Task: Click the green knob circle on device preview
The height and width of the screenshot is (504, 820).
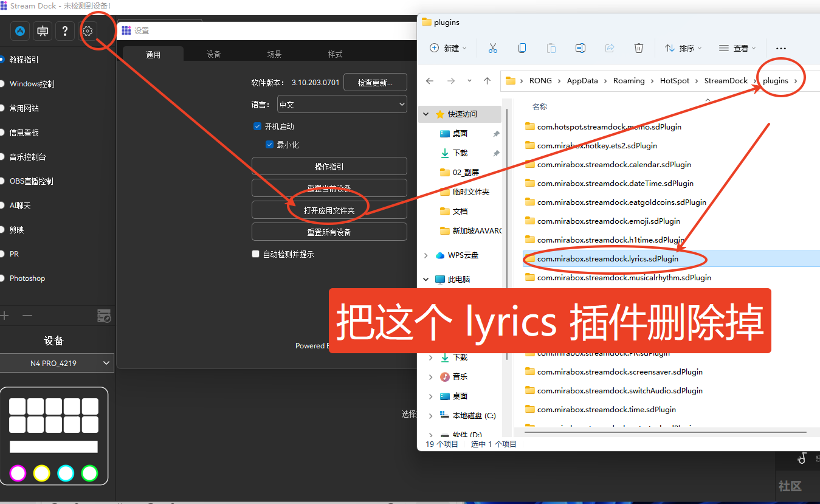Action: click(90, 473)
